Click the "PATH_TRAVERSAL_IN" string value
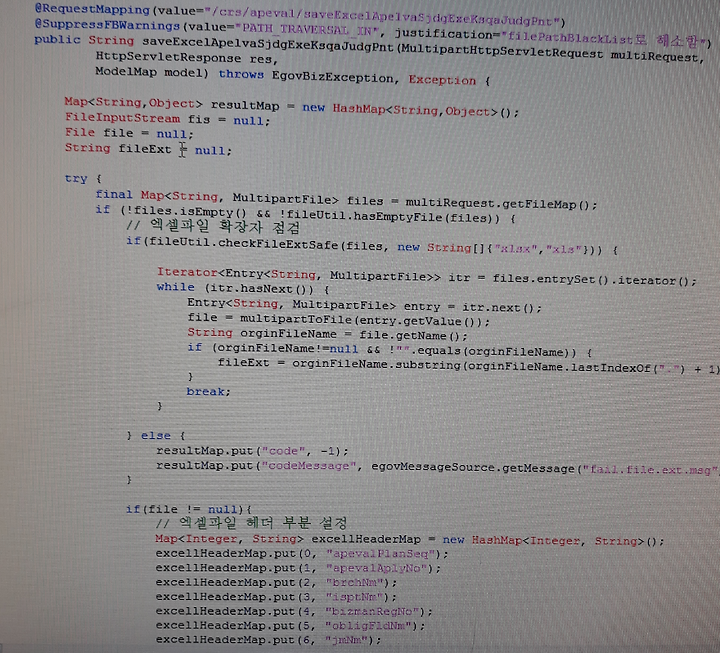 [x=307, y=29]
